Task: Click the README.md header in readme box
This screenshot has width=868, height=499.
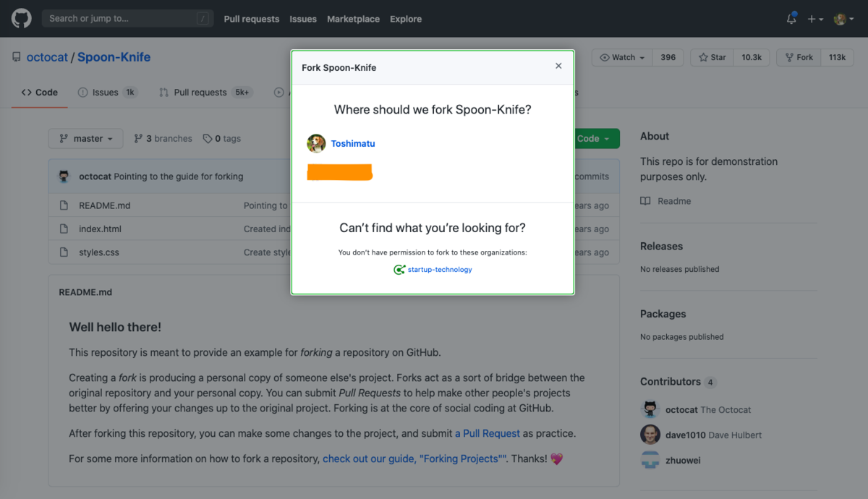Action: pyautogui.click(x=85, y=292)
